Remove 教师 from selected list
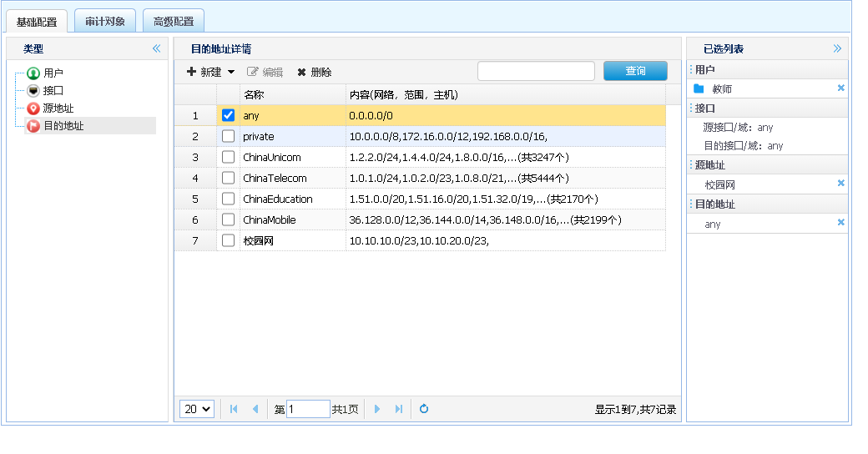This screenshot has width=868, height=454. (841, 88)
